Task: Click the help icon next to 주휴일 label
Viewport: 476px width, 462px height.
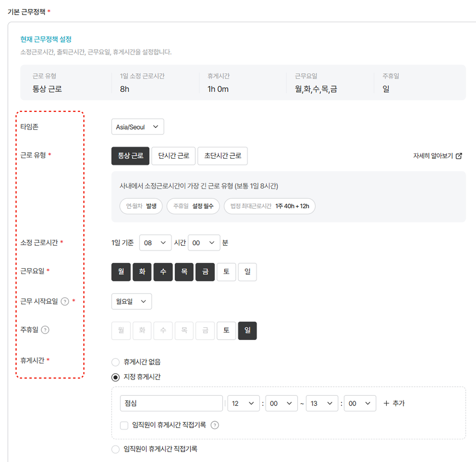Action: click(x=45, y=330)
